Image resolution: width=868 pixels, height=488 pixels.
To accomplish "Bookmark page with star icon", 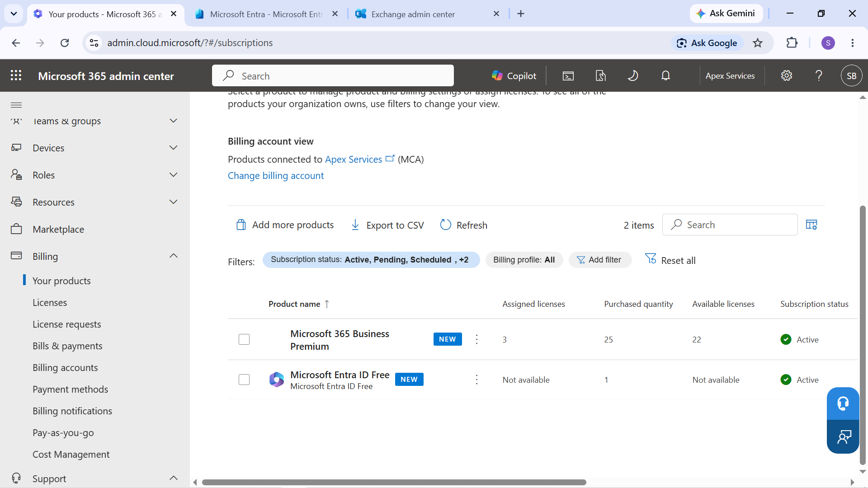I will pos(758,43).
